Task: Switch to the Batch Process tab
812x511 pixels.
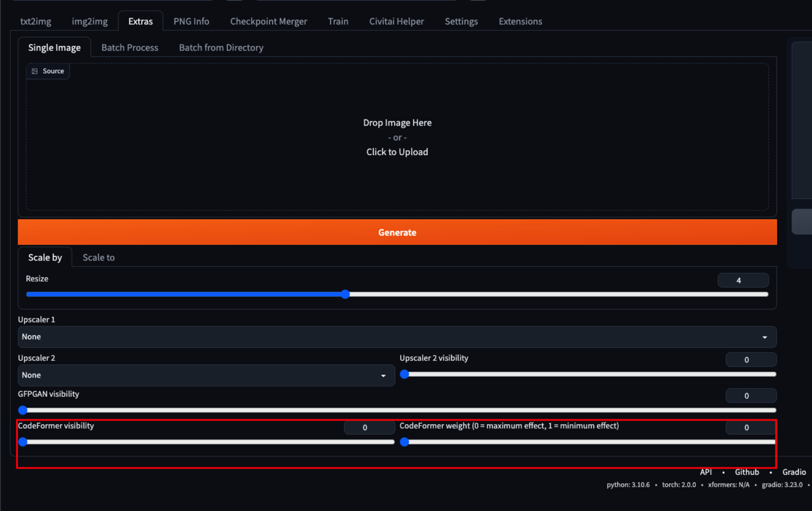Action: click(x=130, y=48)
